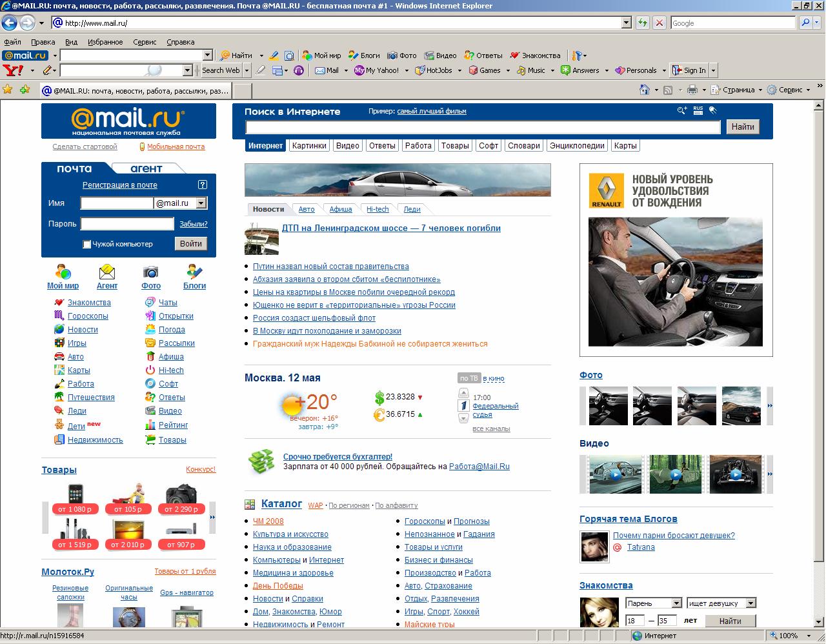Open Yahoo Answers from the Yahoo toolbar
This screenshot has width=826, height=644.
pos(579,70)
